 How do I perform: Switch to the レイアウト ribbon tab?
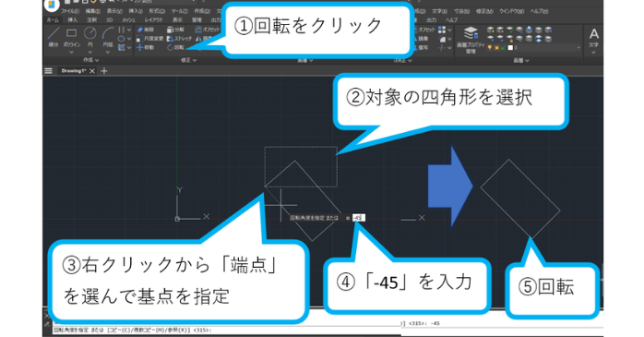click(154, 19)
